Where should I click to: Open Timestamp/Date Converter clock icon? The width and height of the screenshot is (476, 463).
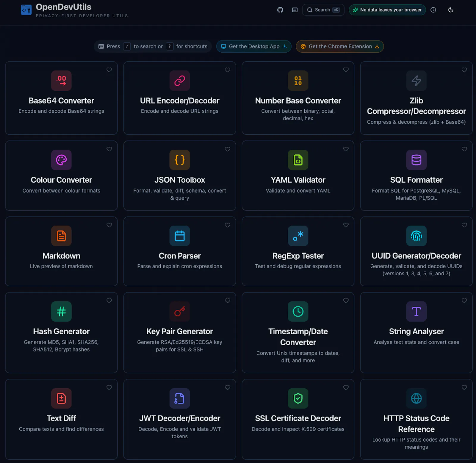coord(298,311)
